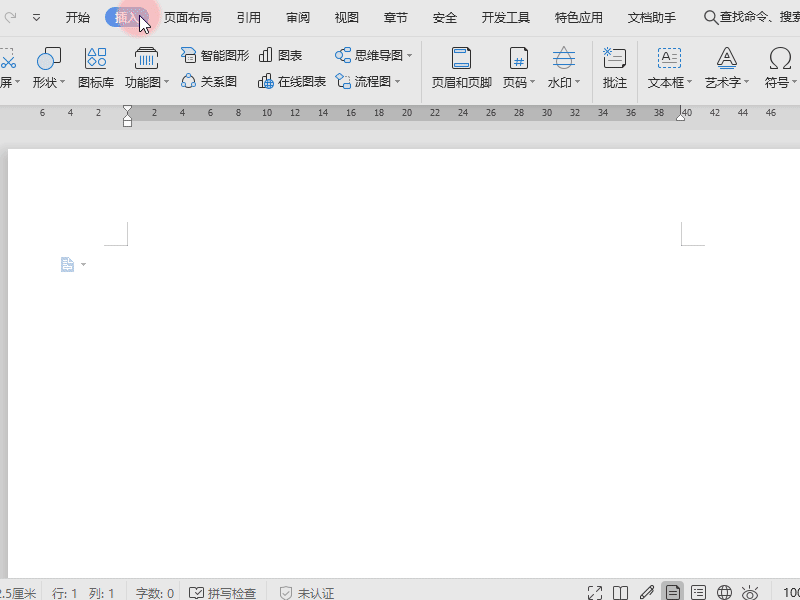Click the 符号 omega symbol icon
This screenshot has width=800, height=600.
point(780,59)
